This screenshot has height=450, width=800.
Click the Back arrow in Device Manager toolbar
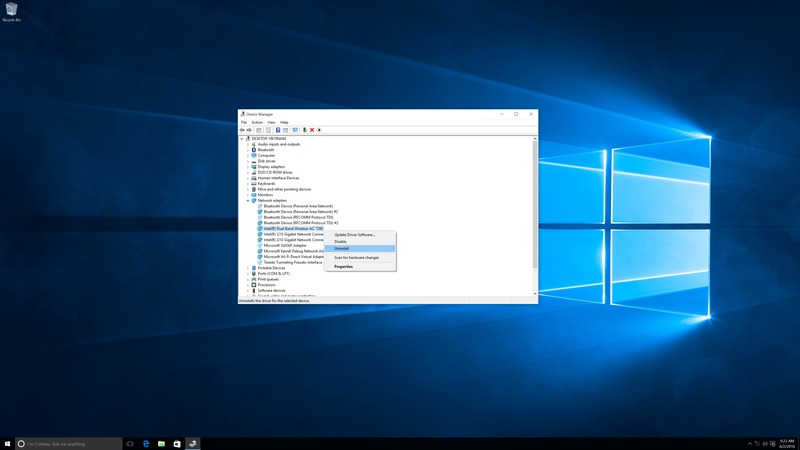pyautogui.click(x=242, y=130)
